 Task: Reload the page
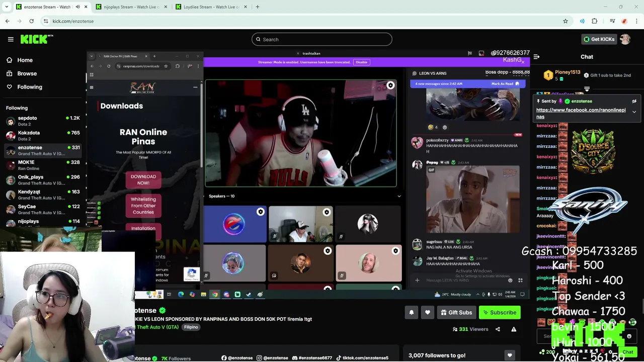[31, 21]
